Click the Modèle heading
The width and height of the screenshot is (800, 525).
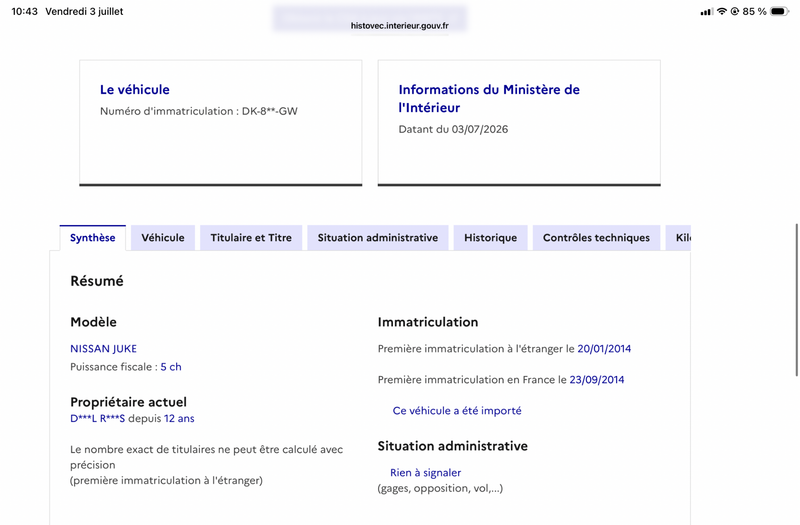(x=93, y=322)
